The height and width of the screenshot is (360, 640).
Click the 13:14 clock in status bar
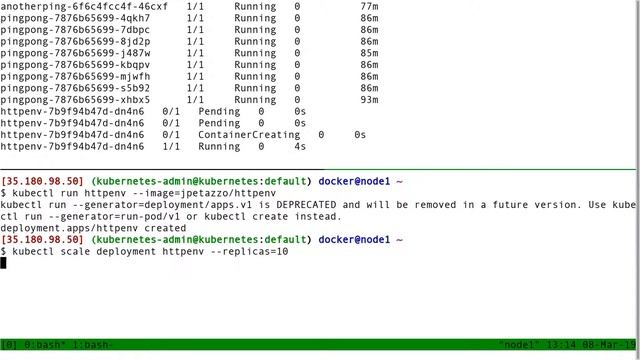click(562, 345)
